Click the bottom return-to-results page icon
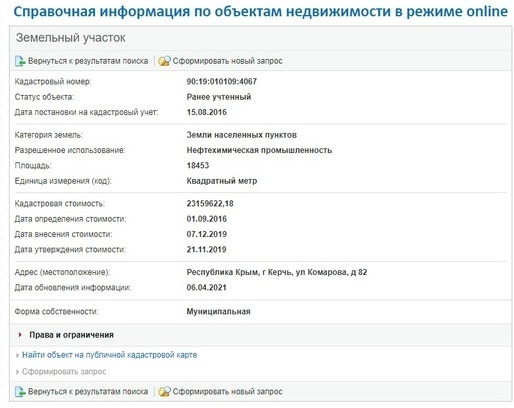The width and height of the screenshot is (514, 408). pos(20,392)
